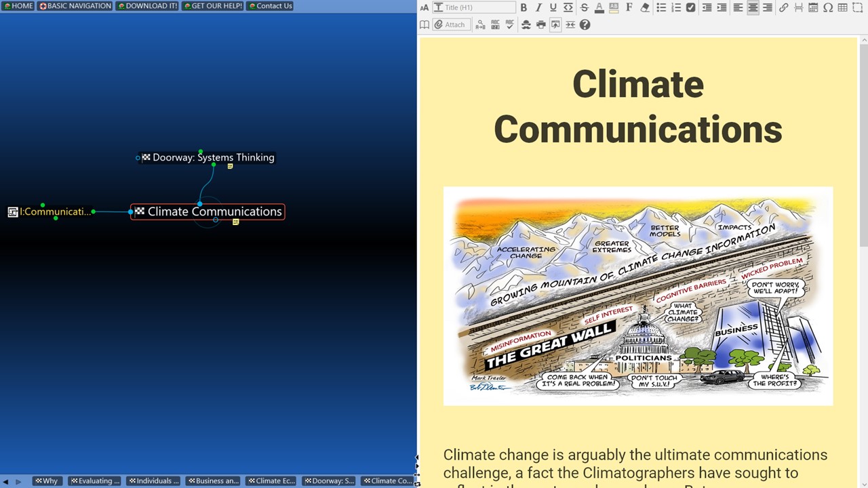Screen dimensions: 868x488
Task: Toggle the reading mode book icon
Action: click(425, 24)
